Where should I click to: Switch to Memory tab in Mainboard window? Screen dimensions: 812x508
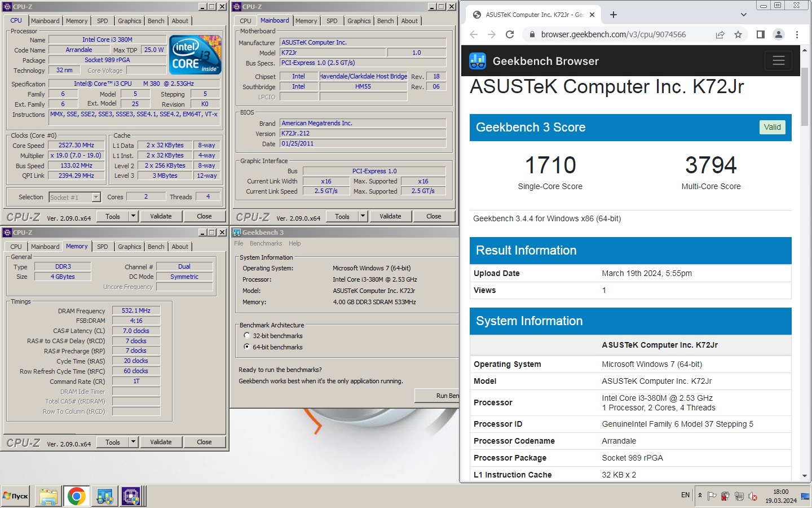306,21
